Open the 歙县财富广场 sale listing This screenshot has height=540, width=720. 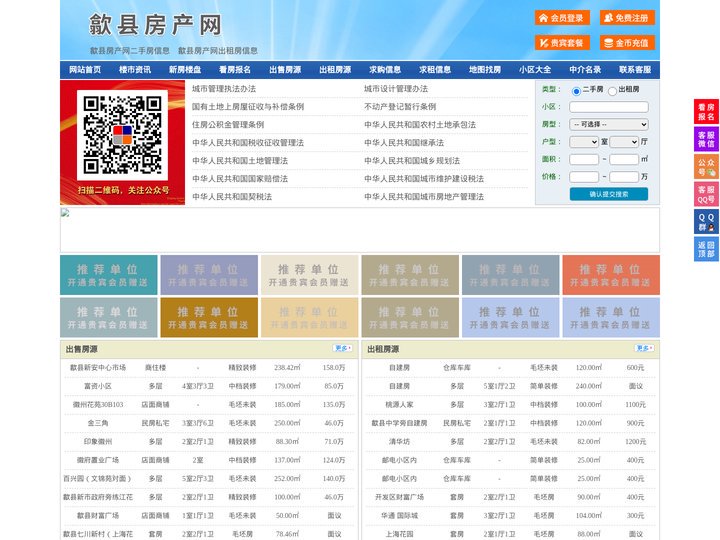click(98, 516)
